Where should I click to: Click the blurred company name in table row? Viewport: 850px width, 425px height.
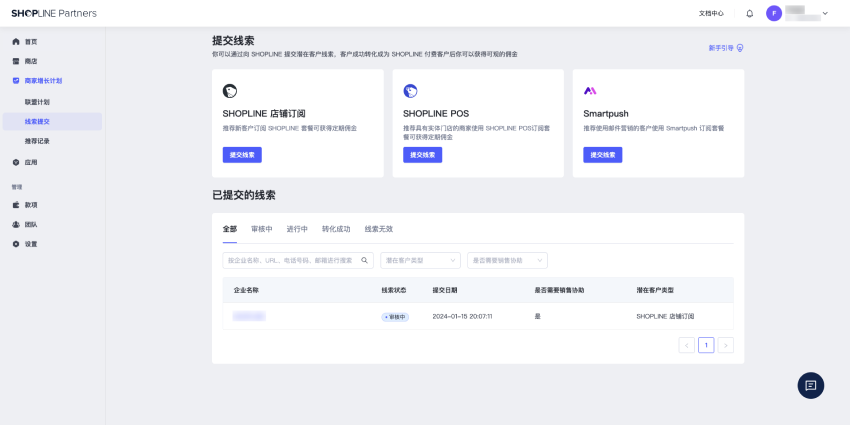(249, 316)
